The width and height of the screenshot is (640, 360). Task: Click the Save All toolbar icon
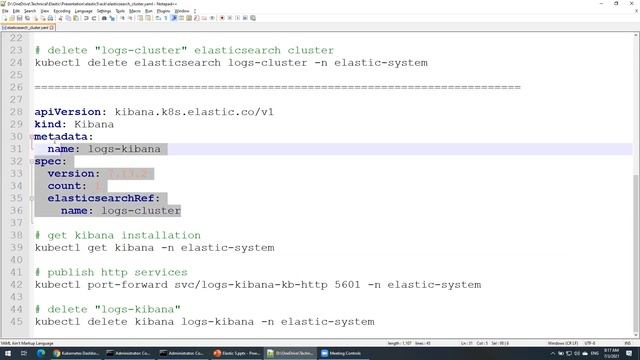click(x=27, y=18)
